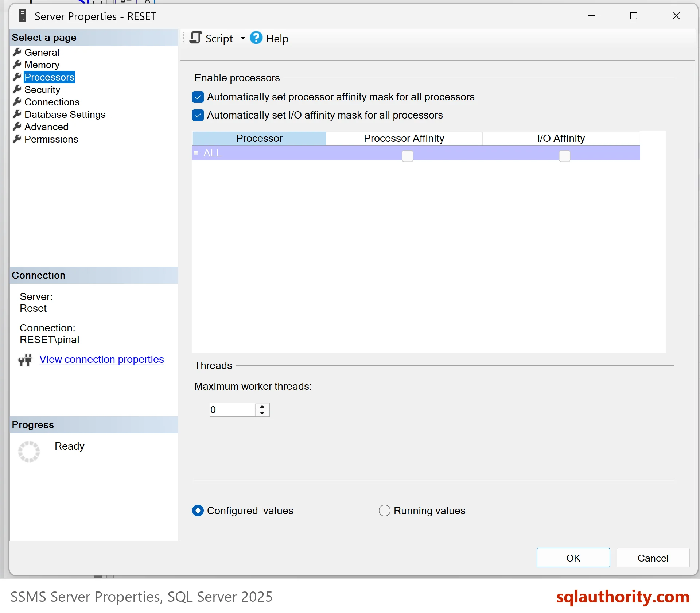Click the Help button label
The width and height of the screenshot is (700, 613).
277,39
